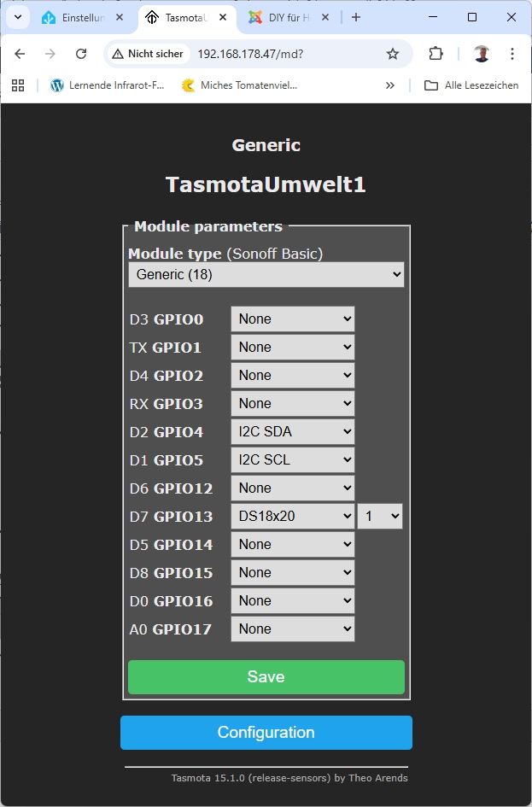Open the Lernende Infrarot bookmark
Image resolution: width=532 pixels, height=807 pixels.
(x=108, y=85)
